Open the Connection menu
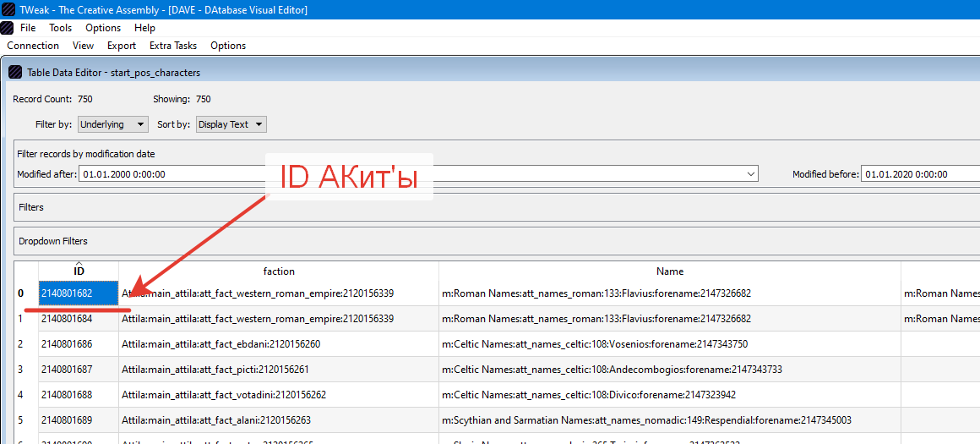This screenshot has height=444, width=980. (x=33, y=46)
